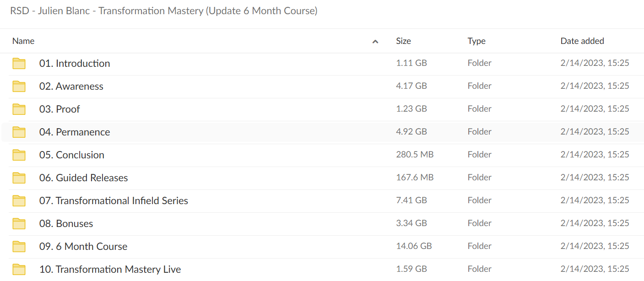Viewport: 644px width, 281px height.
Task: Select the 06. Guided Releases folder icon
Action: [19, 178]
